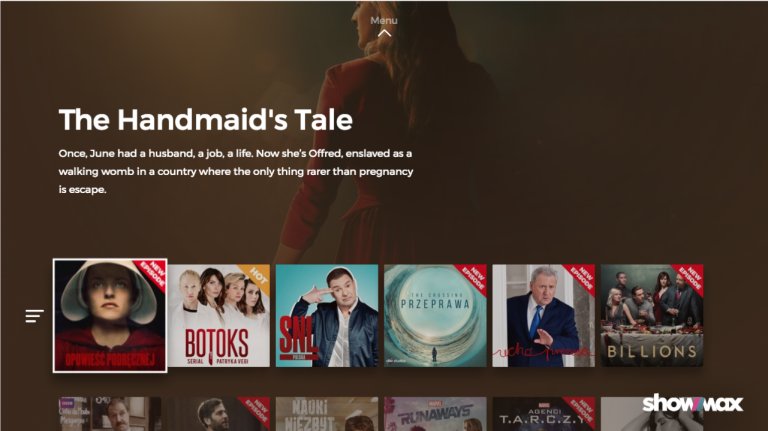
Task: Open The Crossing Przeprawa poster
Action: (x=435, y=316)
